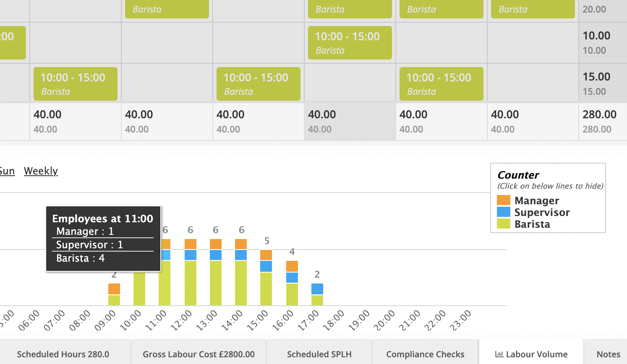Click the highlighted 40.00 daily total cell
The height and width of the screenshot is (364, 627).
coord(350,121)
